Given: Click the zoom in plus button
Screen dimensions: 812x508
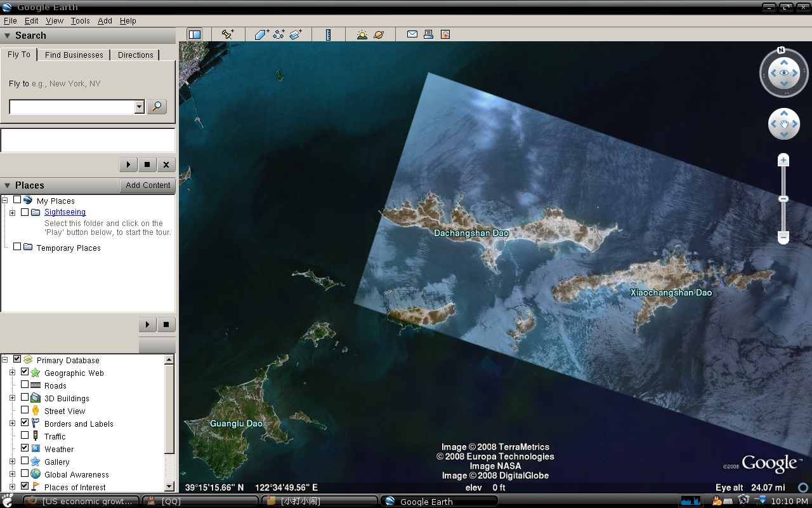Looking at the screenshot, I should [783, 160].
